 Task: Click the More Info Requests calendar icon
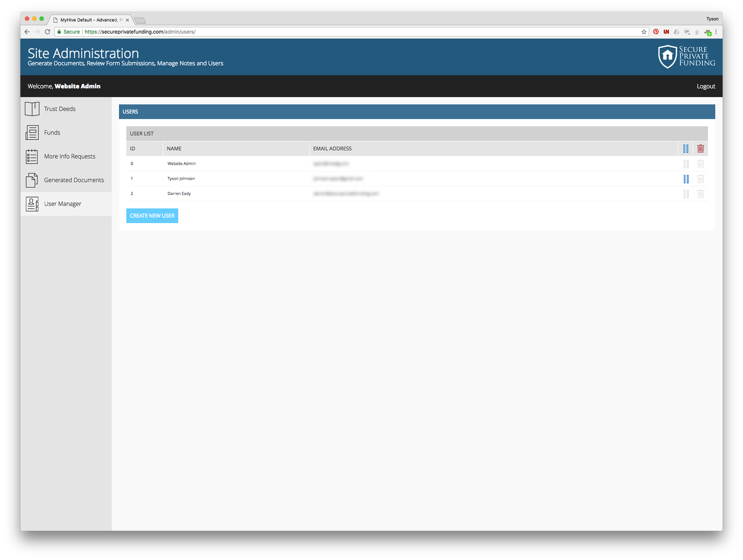tap(32, 156)
